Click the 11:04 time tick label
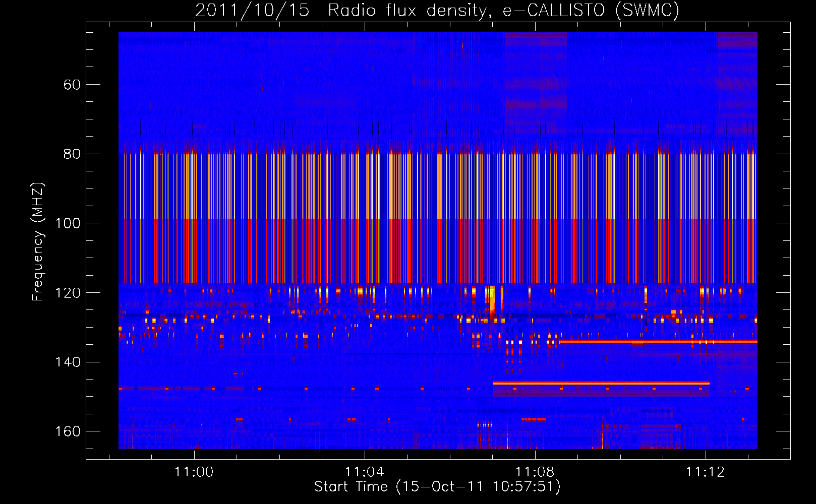This screenshot has width=816, height=504. pos(365,472)
